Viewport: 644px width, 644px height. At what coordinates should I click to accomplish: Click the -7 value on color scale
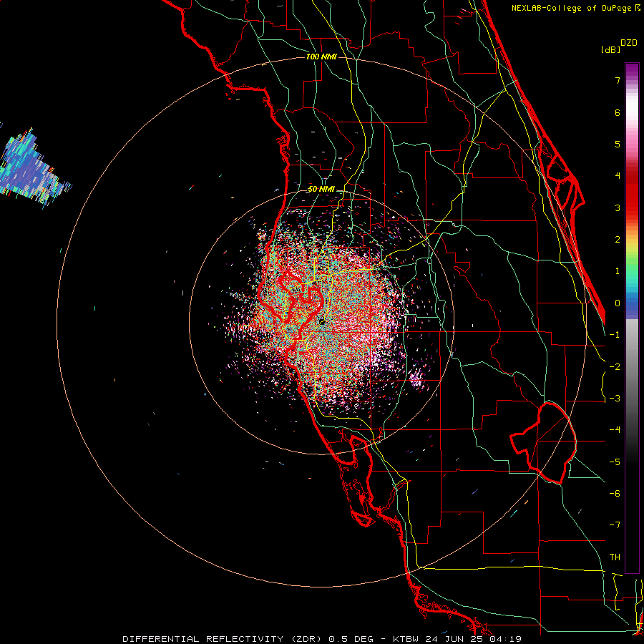[615, 525]
